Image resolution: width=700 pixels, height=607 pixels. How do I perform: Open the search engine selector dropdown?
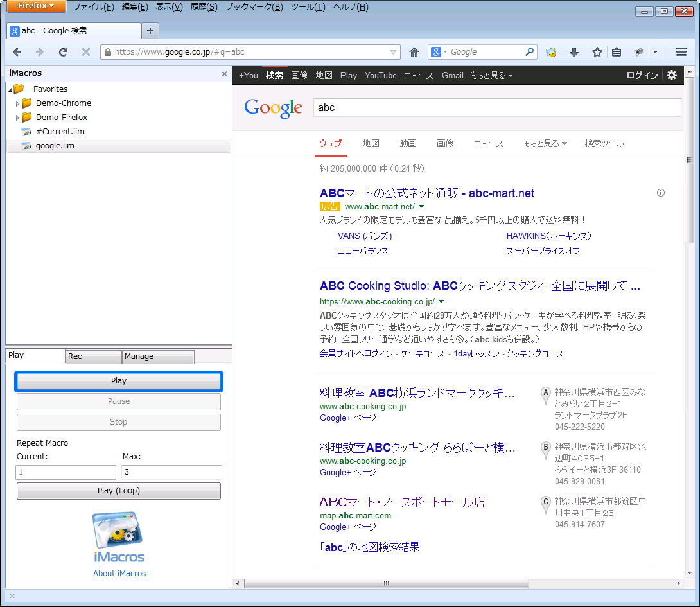pyautogui.click(x=445, y=52)
